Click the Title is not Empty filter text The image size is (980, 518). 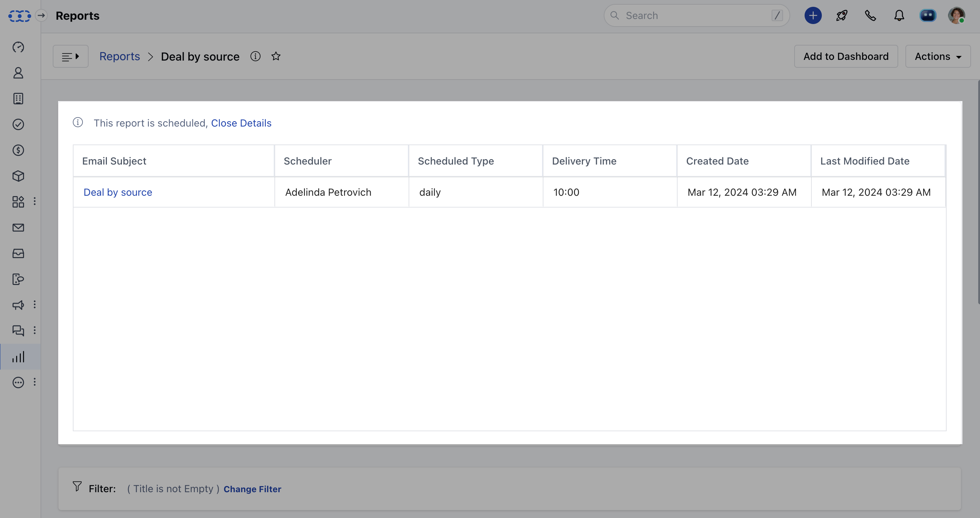coord(173,489)
